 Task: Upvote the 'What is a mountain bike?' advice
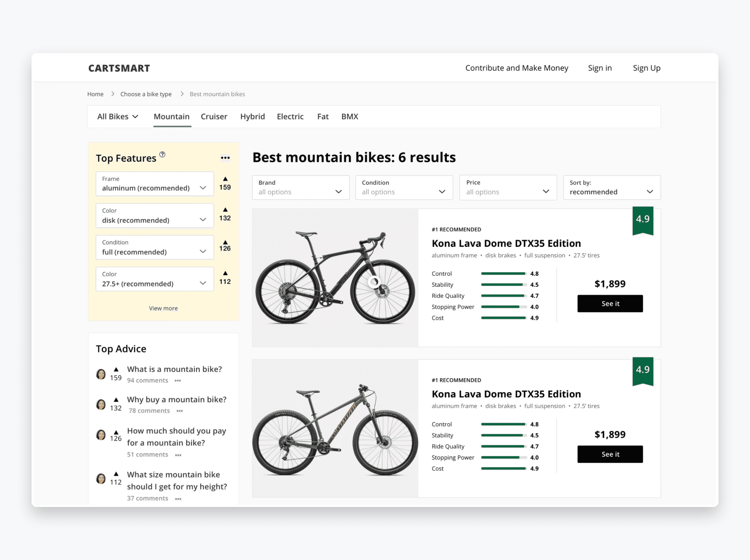(x=116, y=369)
